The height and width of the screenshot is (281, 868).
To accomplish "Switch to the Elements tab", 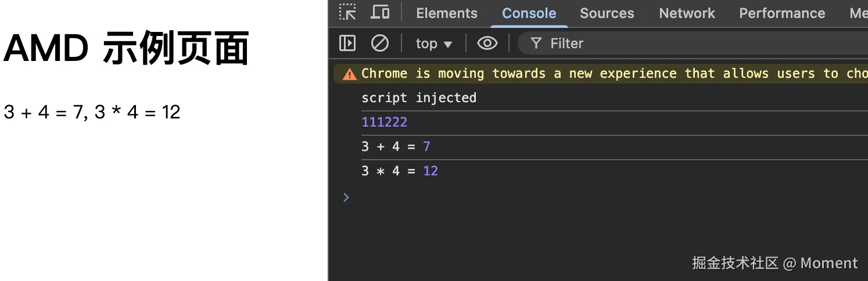I will (x=447, y=13).
